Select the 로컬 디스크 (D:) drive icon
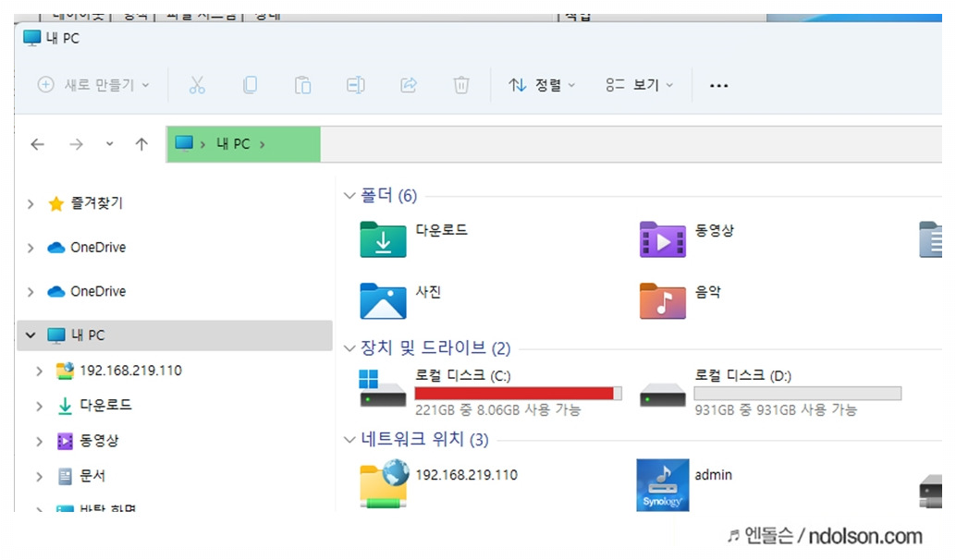 (x=663, y=395)
